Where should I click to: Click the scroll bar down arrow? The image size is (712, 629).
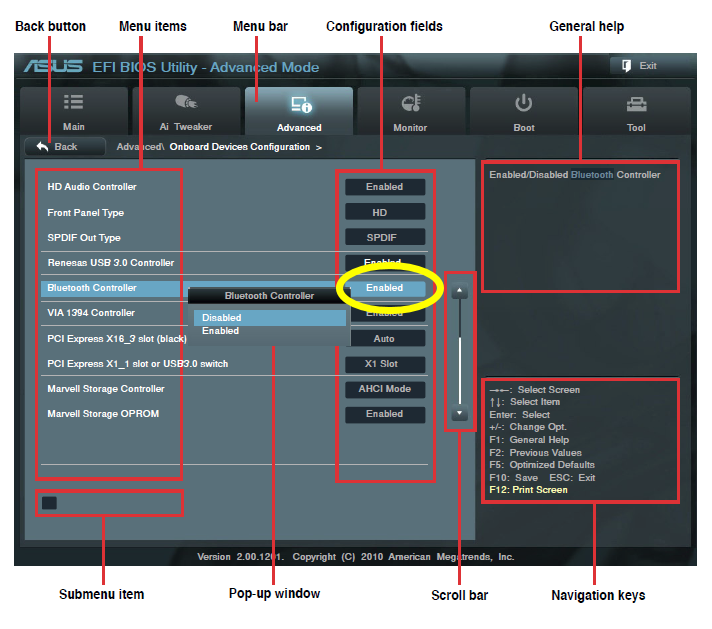click(460, 413)
